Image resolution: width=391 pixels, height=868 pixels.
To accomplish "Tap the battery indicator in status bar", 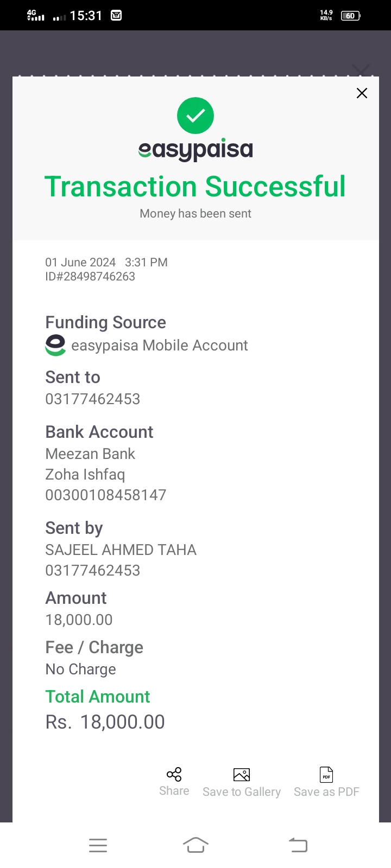I will (x=350, y=16).
